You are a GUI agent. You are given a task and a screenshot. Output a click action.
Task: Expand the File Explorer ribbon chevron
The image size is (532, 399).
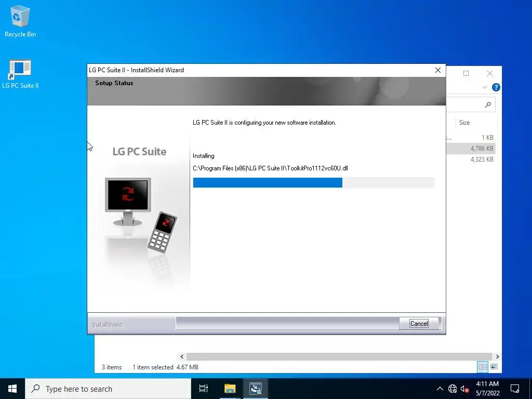(x=485, y=87)
